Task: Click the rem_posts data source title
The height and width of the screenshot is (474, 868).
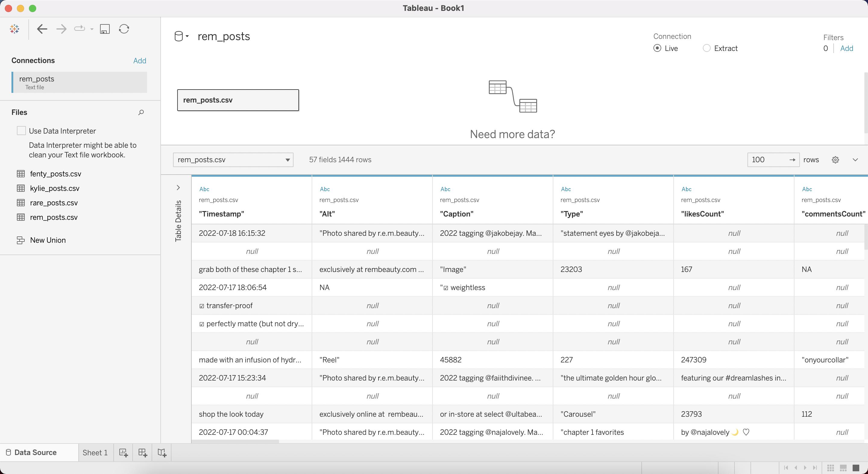Action: click(224, 36)
